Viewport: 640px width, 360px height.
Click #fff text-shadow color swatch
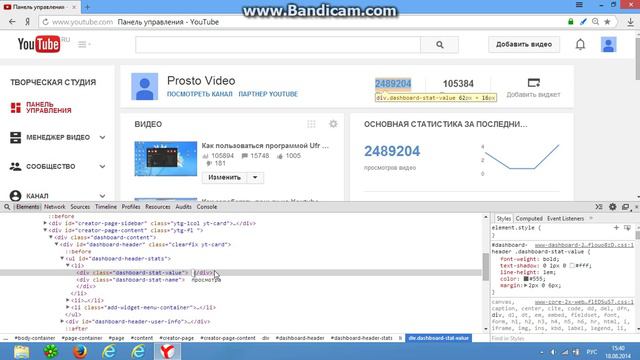572,266
